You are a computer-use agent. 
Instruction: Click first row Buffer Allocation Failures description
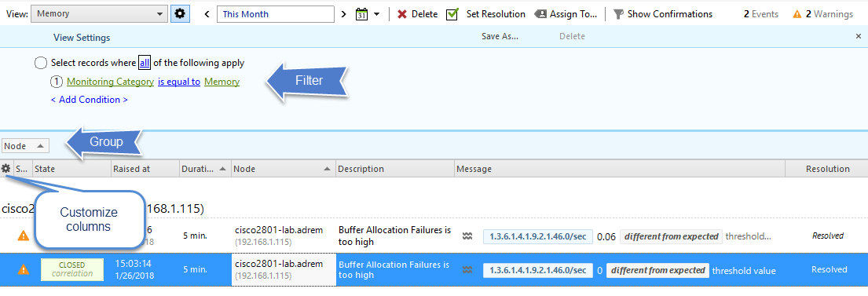[x=394, y=236]
